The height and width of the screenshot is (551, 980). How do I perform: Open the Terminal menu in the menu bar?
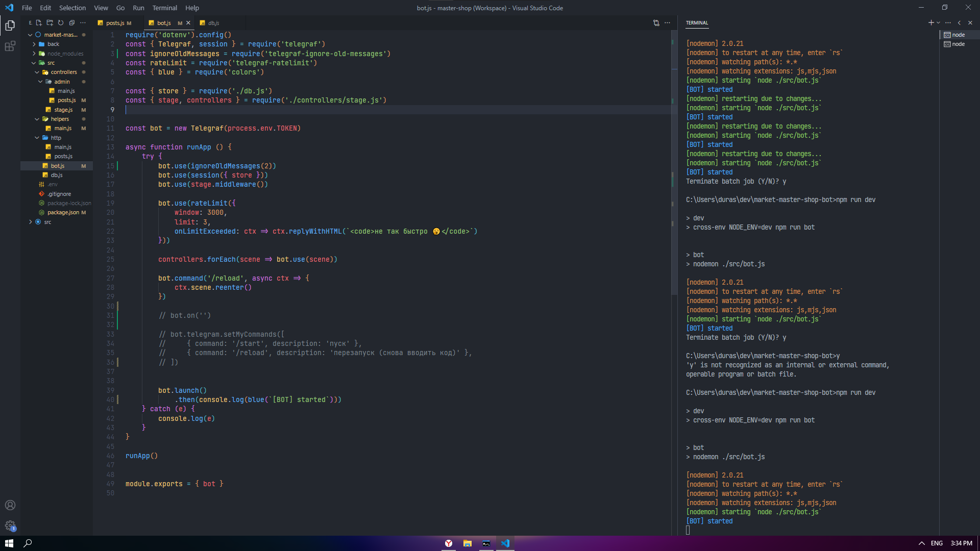[x=164, y=8]
